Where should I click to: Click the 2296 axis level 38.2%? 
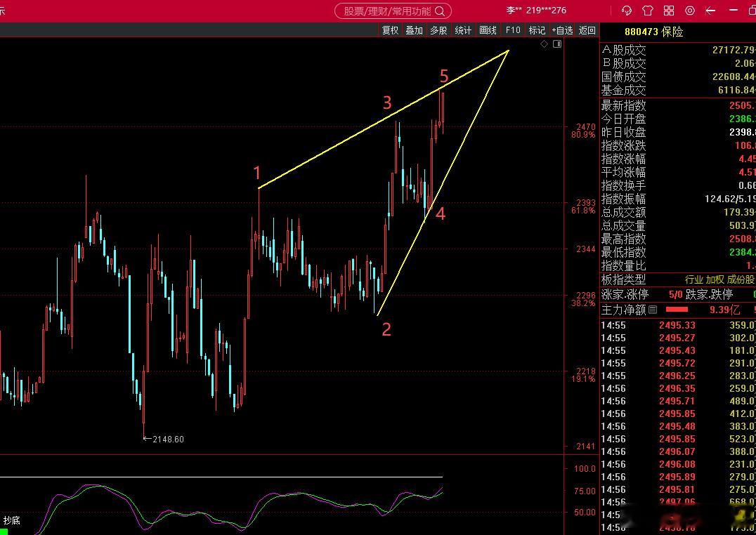[x=583, y=299]
